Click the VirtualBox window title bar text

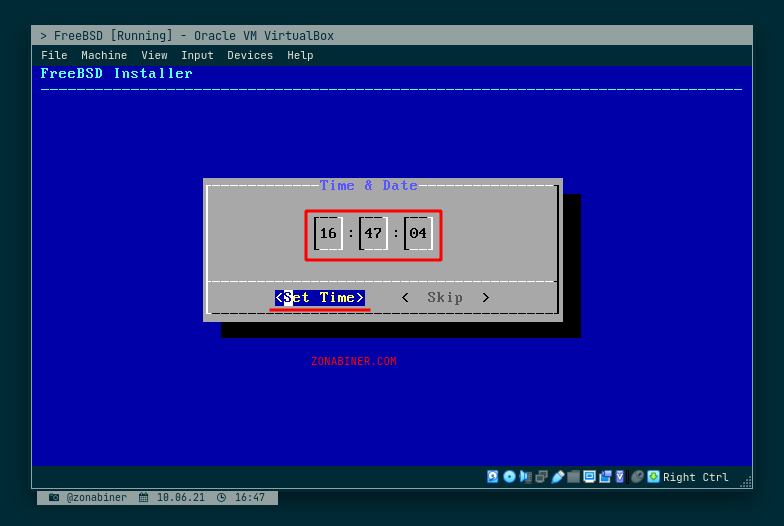pyautogui.click(x=187, y=36)
